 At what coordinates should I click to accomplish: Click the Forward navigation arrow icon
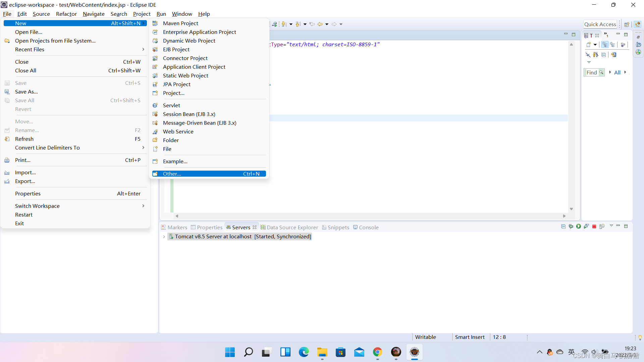click(x=334, y=24)
